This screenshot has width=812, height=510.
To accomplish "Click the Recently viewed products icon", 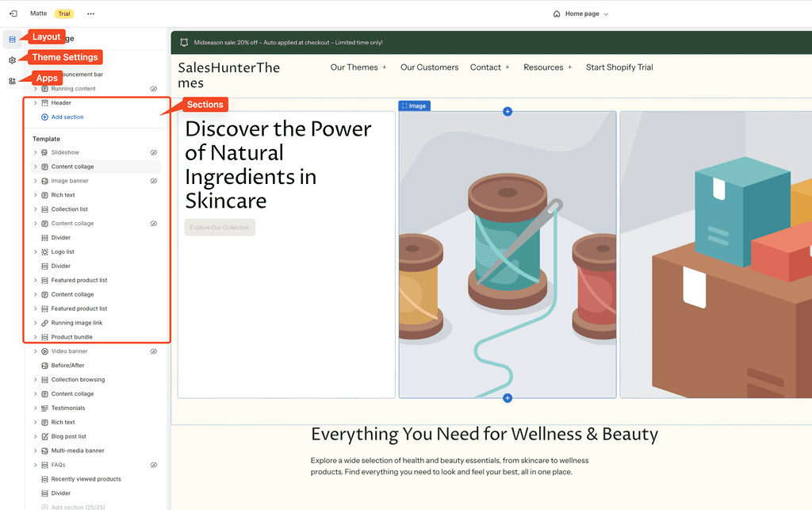I will tap(44, 479).
